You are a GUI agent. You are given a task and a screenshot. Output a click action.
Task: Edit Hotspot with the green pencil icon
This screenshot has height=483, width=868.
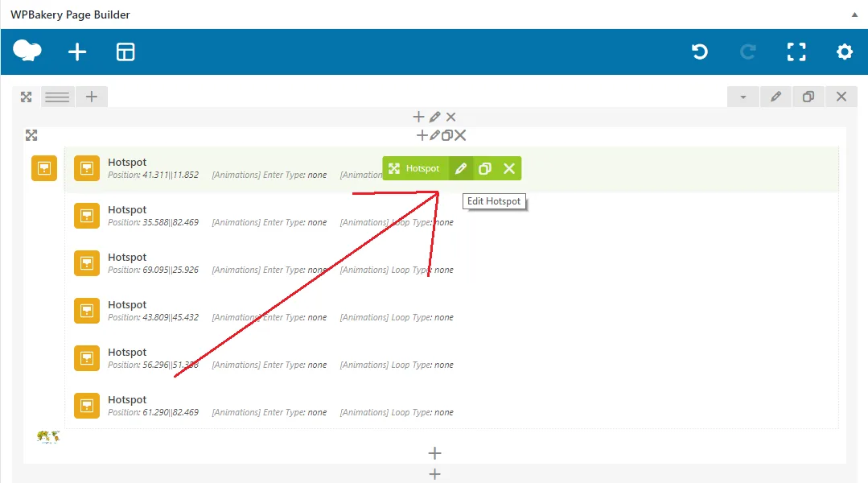461,168
